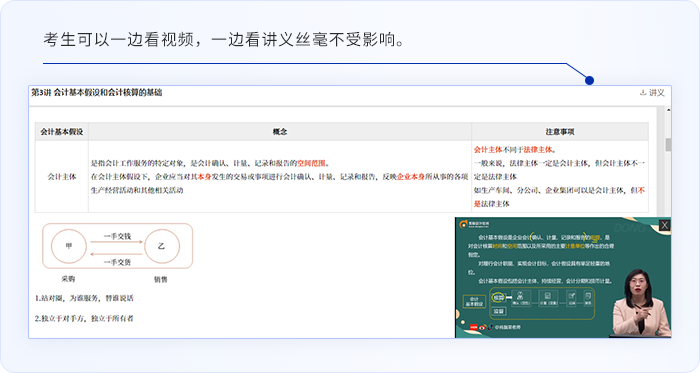Click the 乙 circle in the diagram

coord(162,246)
